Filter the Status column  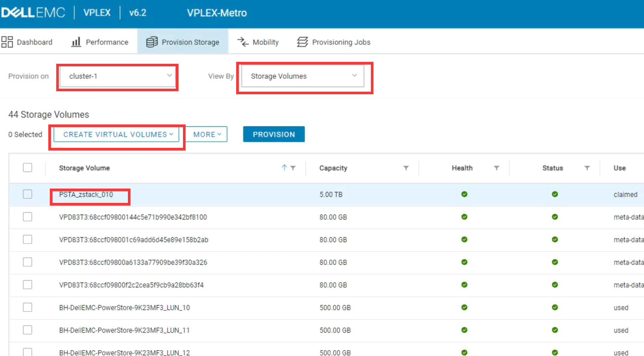coord(587,168)
